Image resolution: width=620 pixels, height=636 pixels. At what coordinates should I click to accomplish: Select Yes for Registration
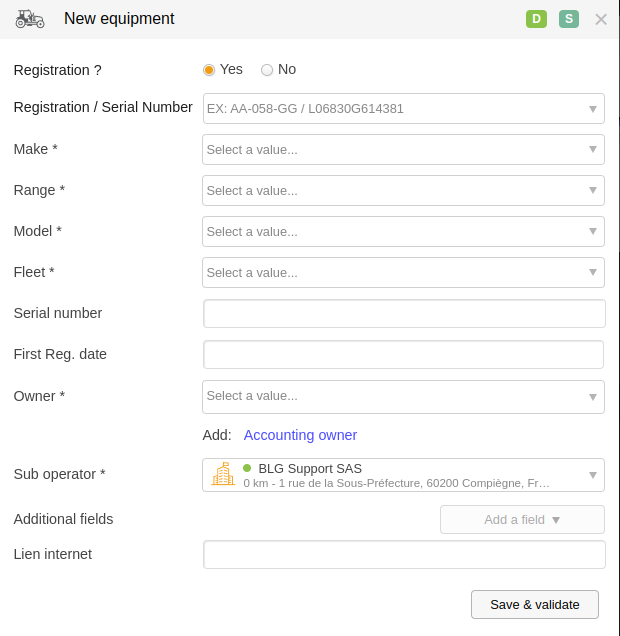209,70
